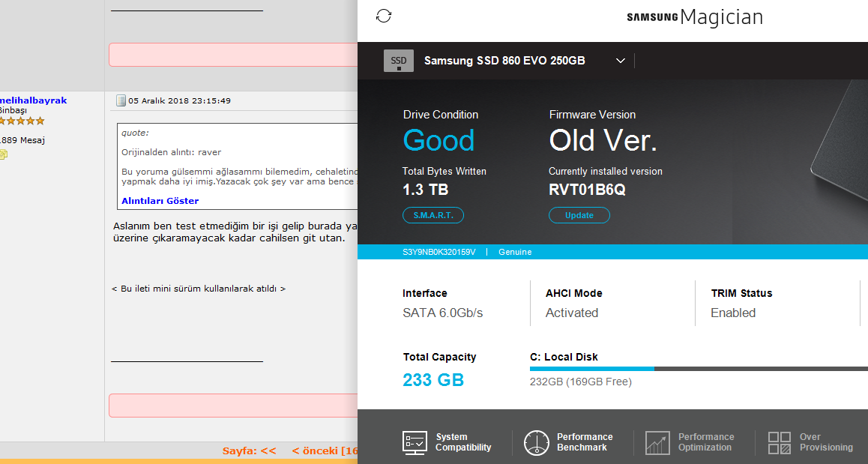The width and height of the screenshot is (868, 464).
Task: Select Over Provisioning label
Action: tap(826, 442)
